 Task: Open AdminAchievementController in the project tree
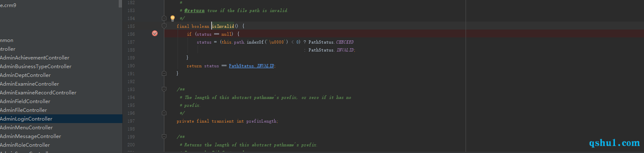pos(34,58)
